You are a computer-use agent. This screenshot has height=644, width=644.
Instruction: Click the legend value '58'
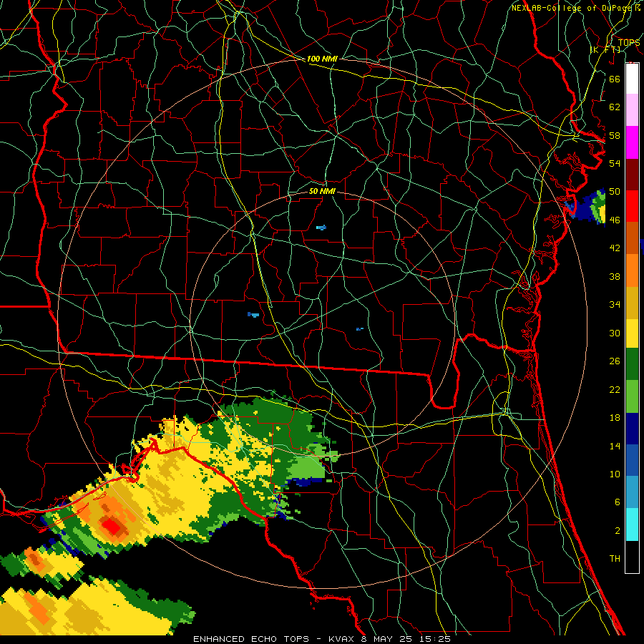[x=615, y=135]
